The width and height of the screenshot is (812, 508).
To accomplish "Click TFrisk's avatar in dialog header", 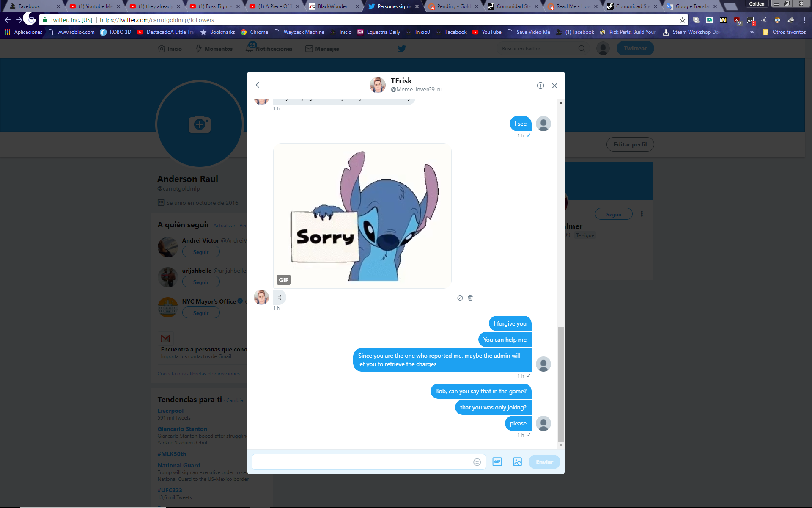I will (x=378, y=85).
